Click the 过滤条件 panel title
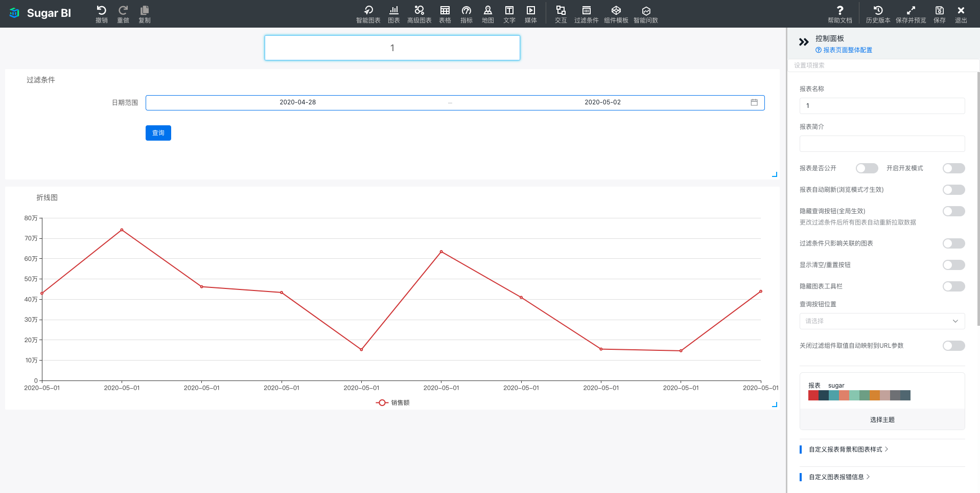The height and width of the screenshot is (493, 980). [41, 80]
